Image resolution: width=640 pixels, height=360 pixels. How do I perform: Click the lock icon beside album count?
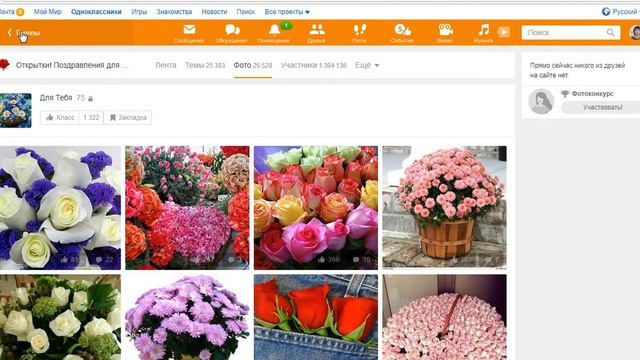coord(91,98)
